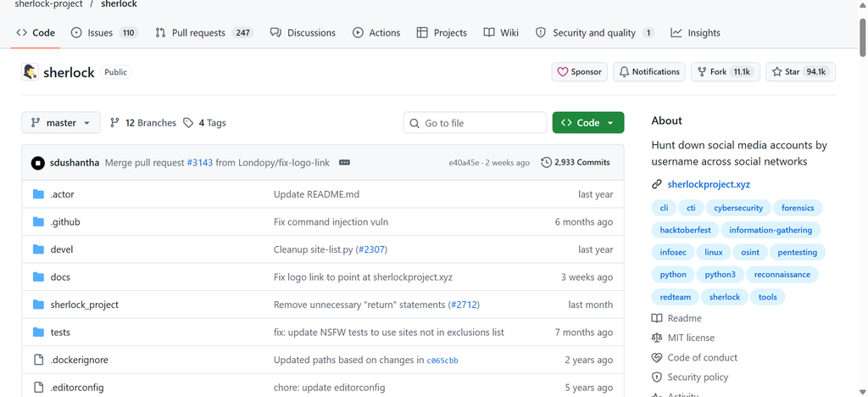Open issue link #2712
The height and width of the screenshot is (397, 868).
point(464,305)
